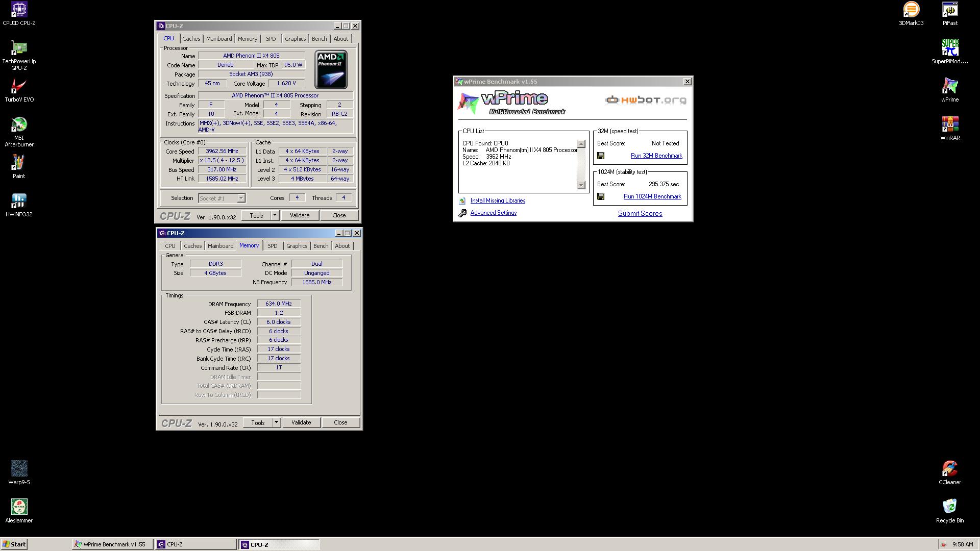Click the 295.375 sec best score
Image resolution: width=980 pixels, height=551 pixels.
pyautogui.click(x=664, y=184)
